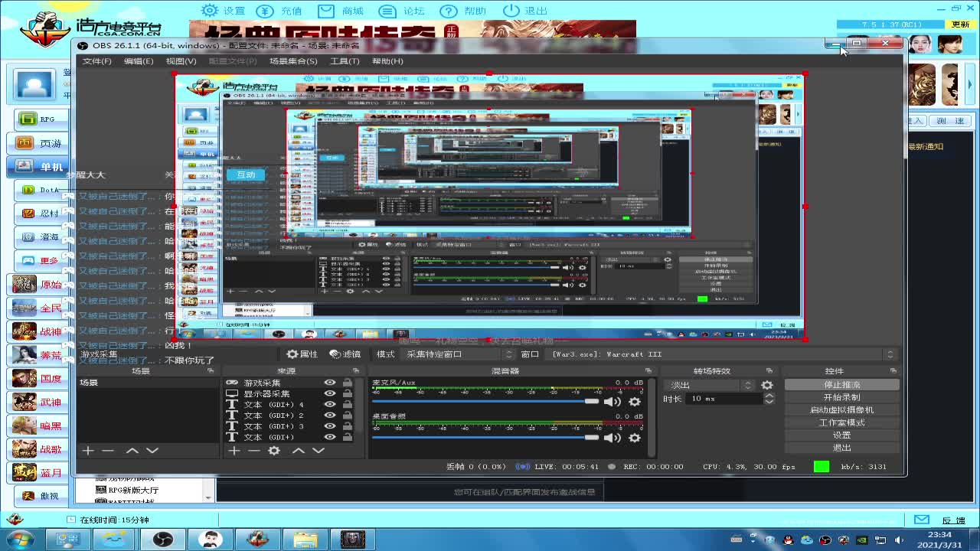Lock the 显示器采集 source
The image size is (980, 551).
pyautogui.click(x=348, y=393)
